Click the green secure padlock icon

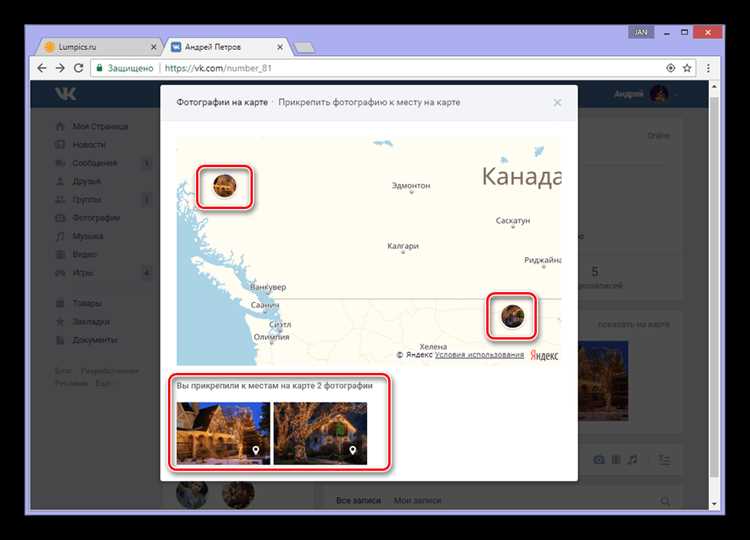(x=99, y=68)
